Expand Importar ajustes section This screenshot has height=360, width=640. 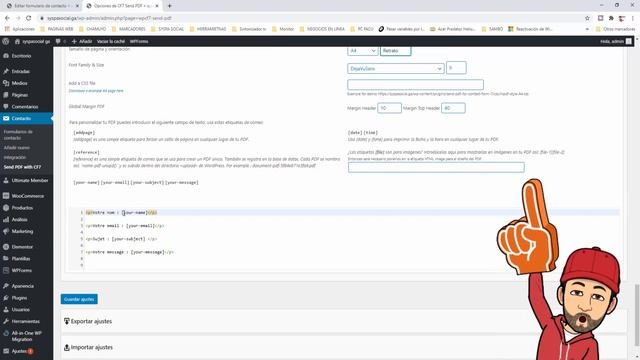344,347
